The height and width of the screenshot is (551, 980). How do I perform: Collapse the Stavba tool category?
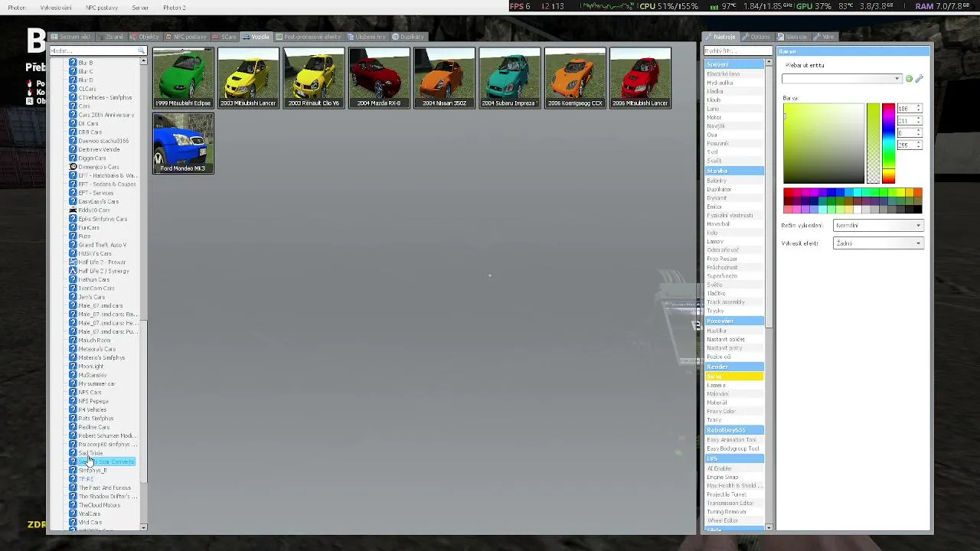point(734,171)
